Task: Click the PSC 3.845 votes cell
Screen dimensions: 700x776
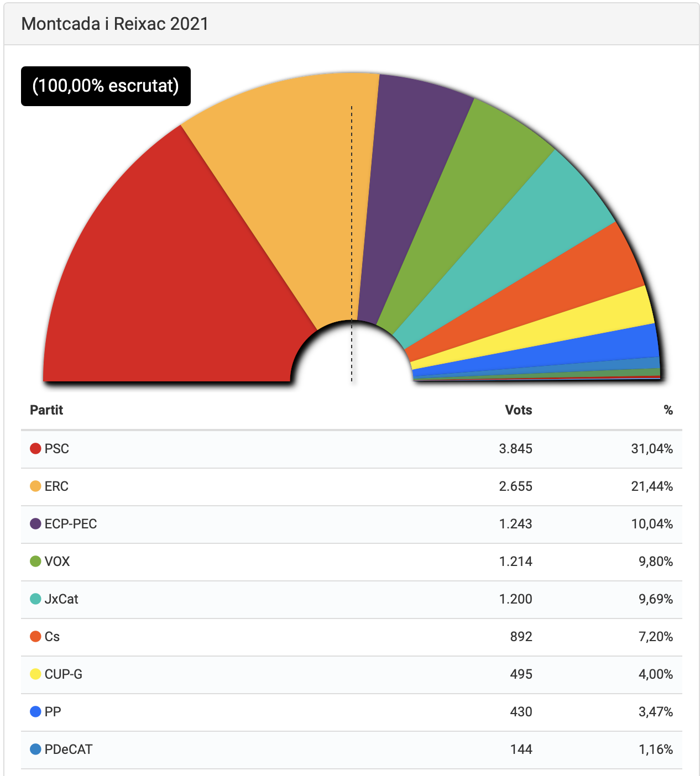Action: pyautogui.click(x=515, y=448)
